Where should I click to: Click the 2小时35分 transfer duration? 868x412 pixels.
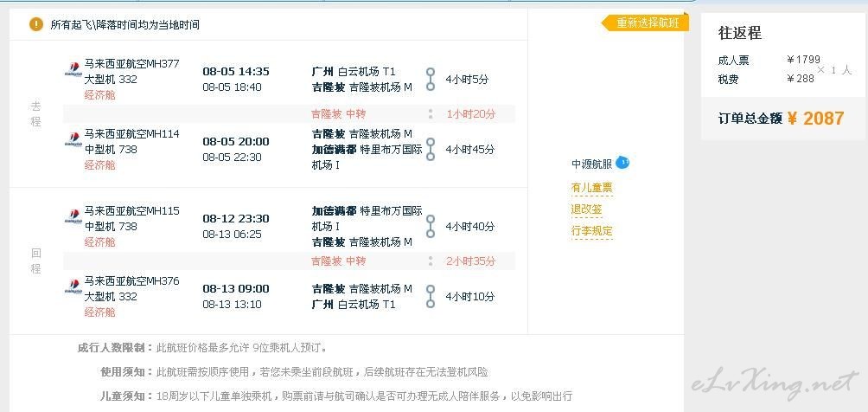coord(470,261)
